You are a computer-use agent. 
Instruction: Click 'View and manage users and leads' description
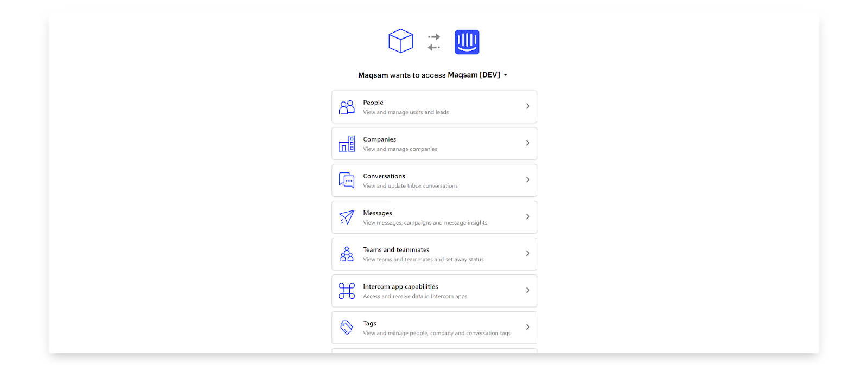[406, 112]
